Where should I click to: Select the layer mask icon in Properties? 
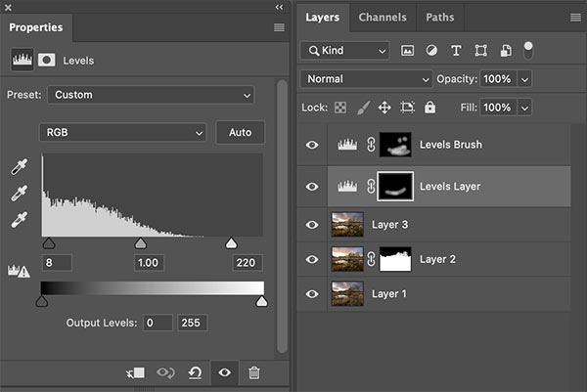(x=46, y=61)
